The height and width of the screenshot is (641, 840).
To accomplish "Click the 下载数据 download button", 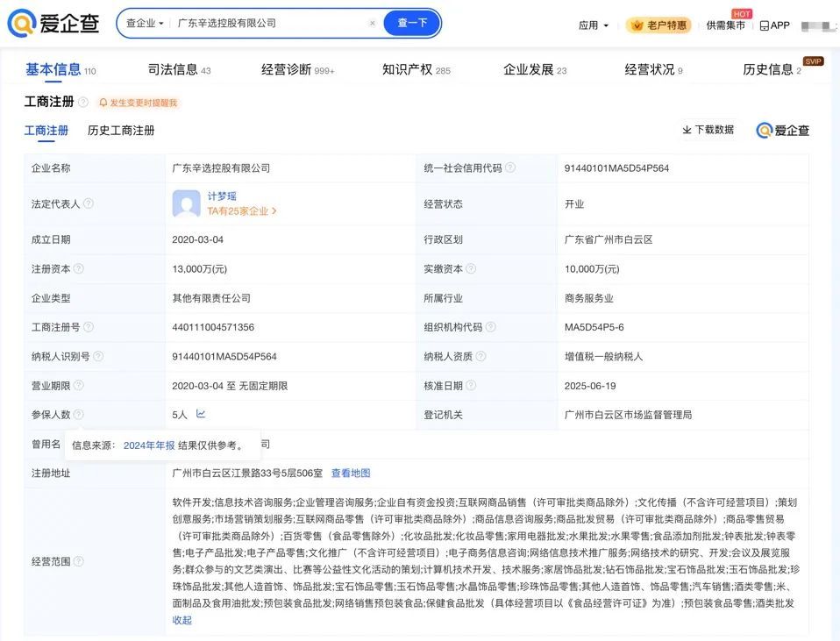I will [708, 130].
